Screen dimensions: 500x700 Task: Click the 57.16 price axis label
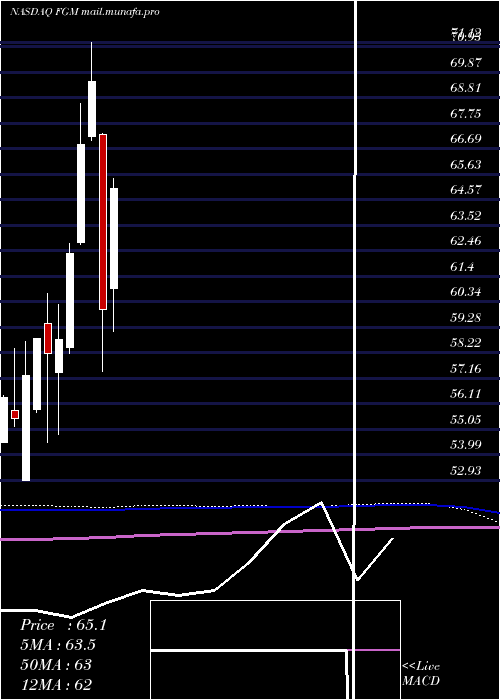tap(466, 369)
